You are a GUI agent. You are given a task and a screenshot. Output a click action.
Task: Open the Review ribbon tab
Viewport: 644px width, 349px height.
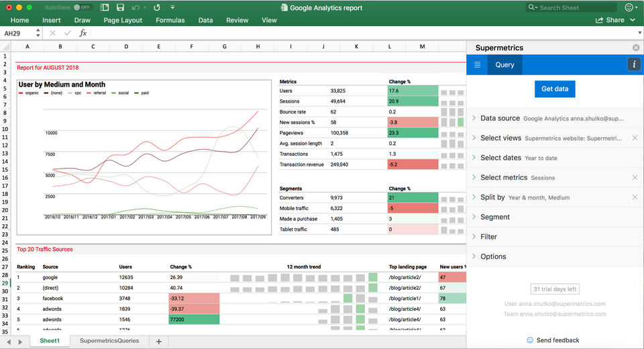[237, 20]
